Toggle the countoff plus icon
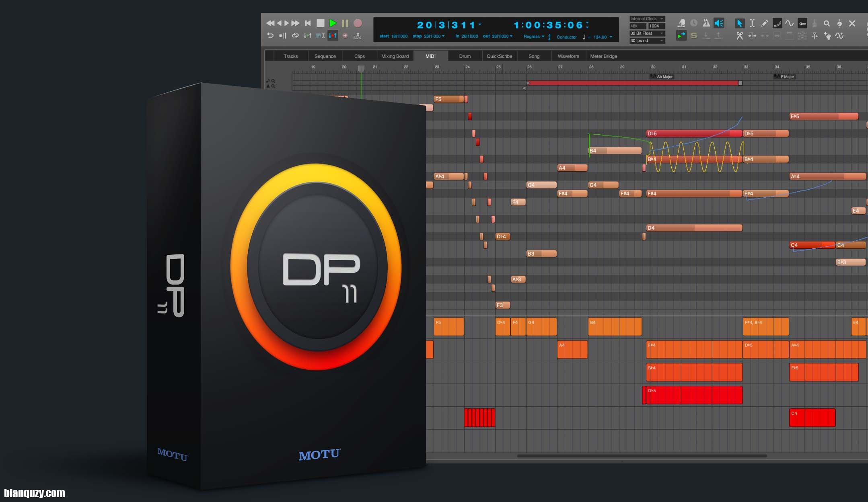 345,36
